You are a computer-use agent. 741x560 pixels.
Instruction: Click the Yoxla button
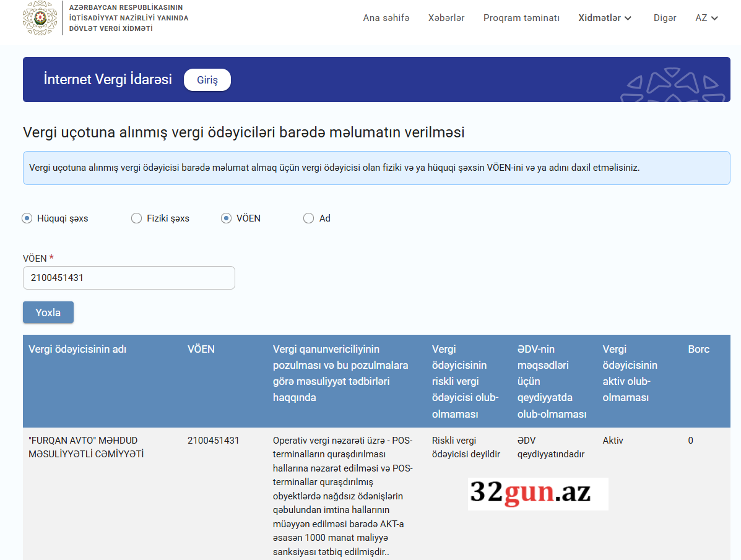[x=48, y=312]
